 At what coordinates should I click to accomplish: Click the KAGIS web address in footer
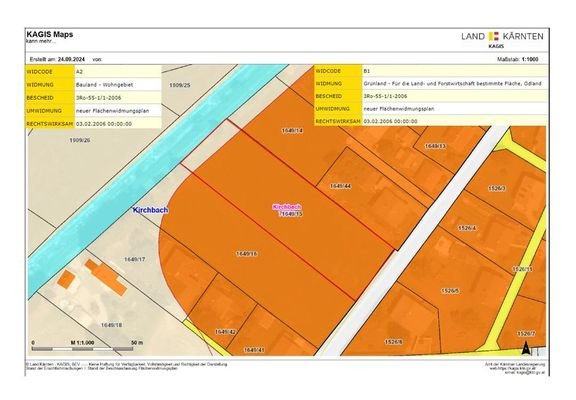tap(512, 368)
